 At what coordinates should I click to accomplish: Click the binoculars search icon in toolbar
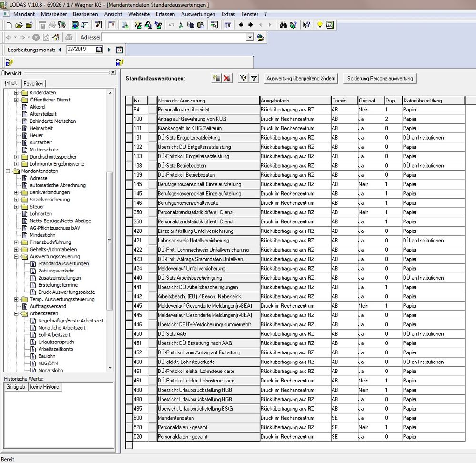point(283,25)
